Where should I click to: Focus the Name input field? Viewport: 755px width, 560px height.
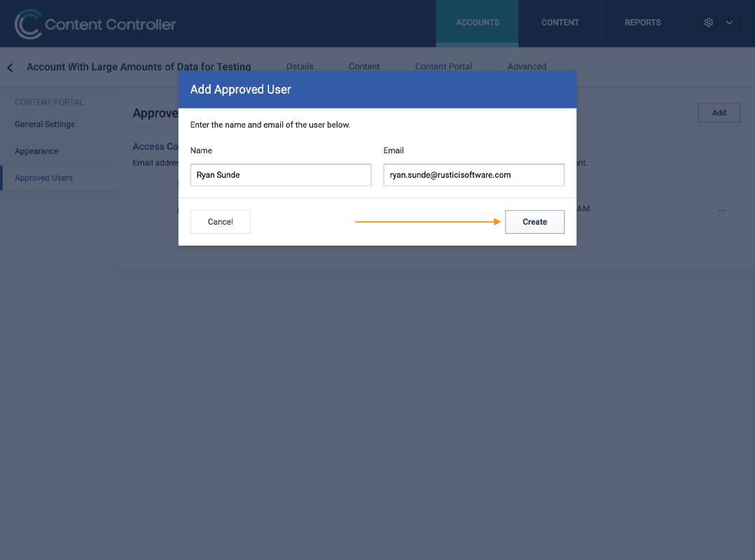[281, 174]
